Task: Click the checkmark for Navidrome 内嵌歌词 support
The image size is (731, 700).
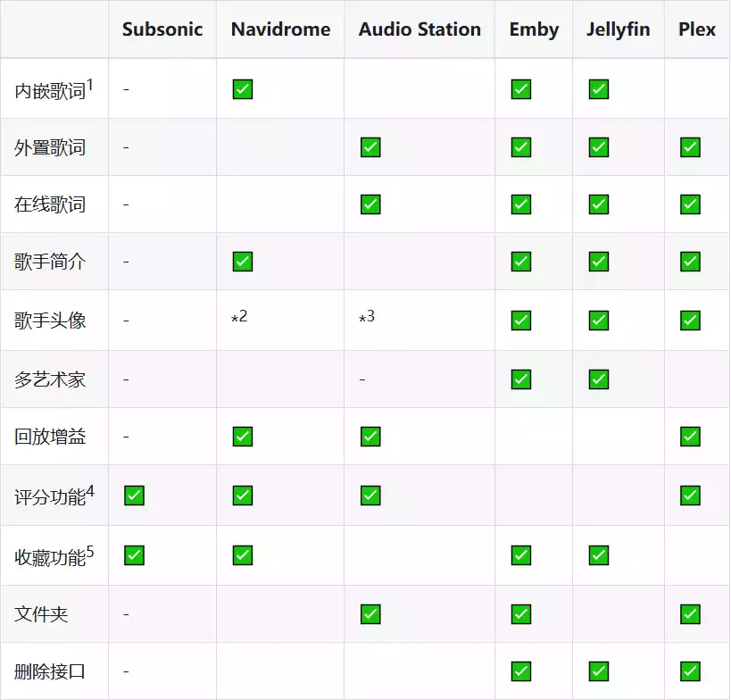Action: coord(242,88)
